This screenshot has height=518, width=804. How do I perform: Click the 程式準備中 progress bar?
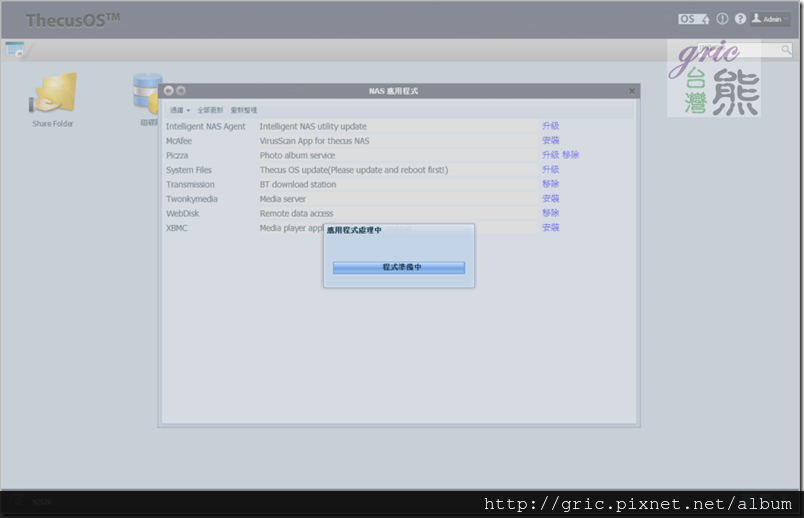(399, 267)
